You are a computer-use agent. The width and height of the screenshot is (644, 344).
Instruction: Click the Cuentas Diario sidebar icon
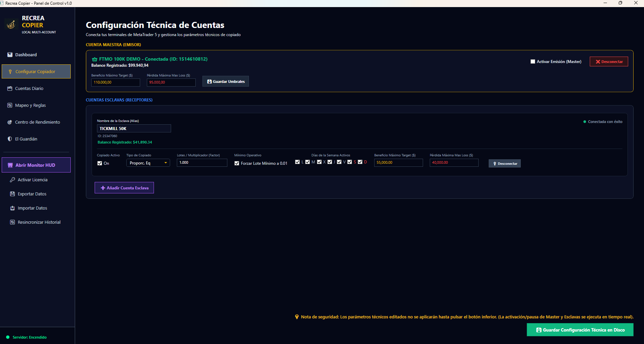point(10,88)
